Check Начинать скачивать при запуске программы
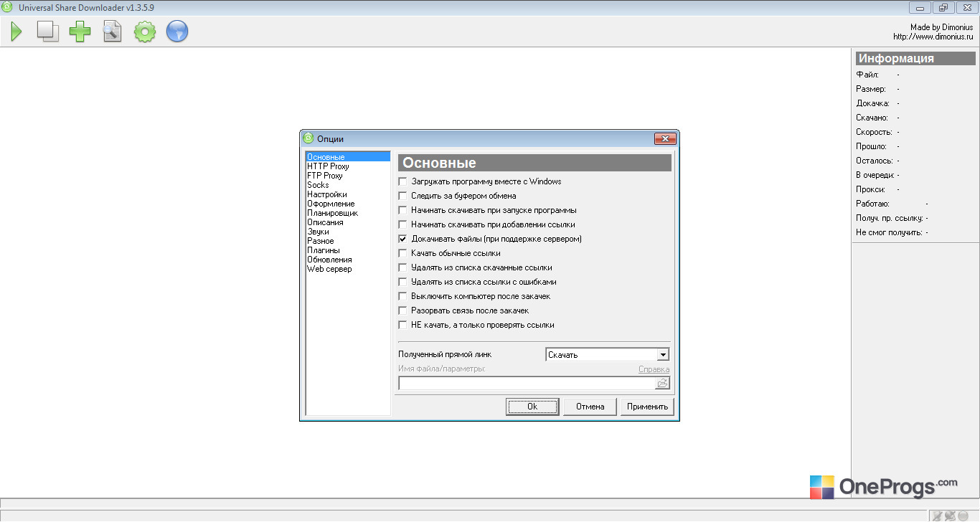Image resolution: width=980 pixels, height=522 pixels. click(402, 210)
